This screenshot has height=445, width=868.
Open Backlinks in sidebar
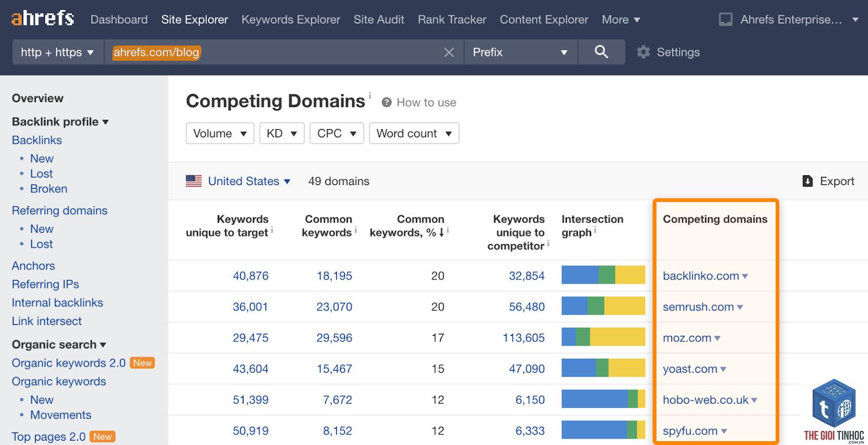(37, 140)
